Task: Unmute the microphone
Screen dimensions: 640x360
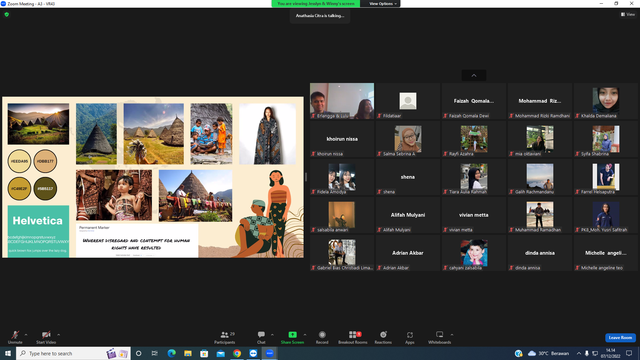Action: click(x=15, y=337)
